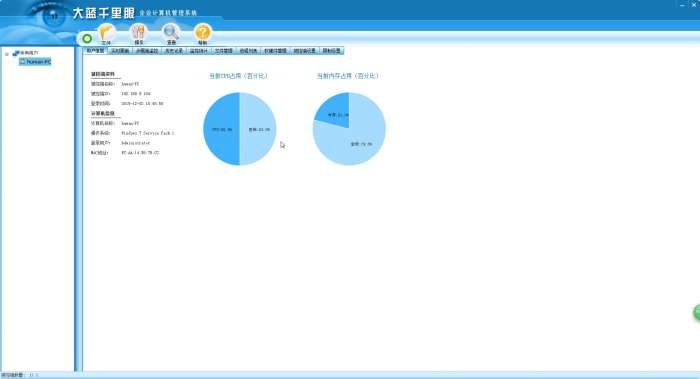Click light blue free slice of memory pie

coord(357,138)
